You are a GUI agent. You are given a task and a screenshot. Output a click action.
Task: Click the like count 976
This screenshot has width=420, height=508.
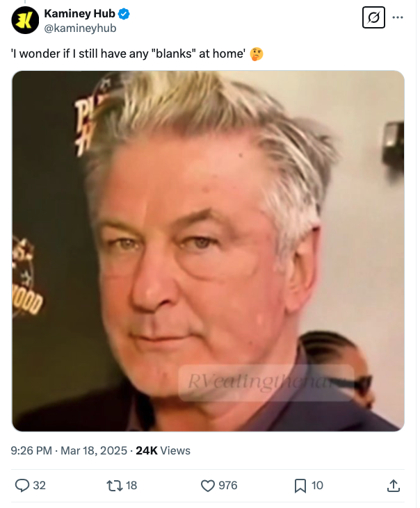coord(228,485)
